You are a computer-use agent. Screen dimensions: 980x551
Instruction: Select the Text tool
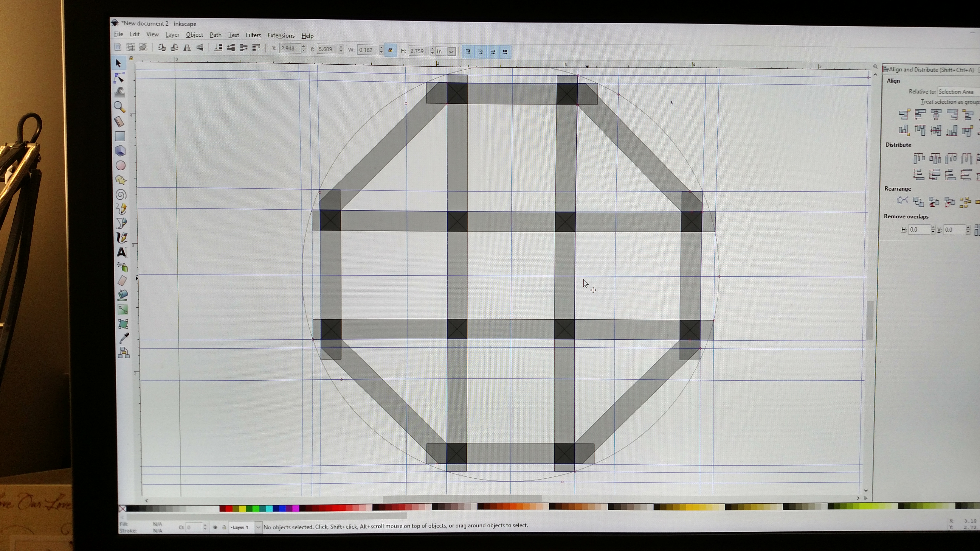coord(122,252)
